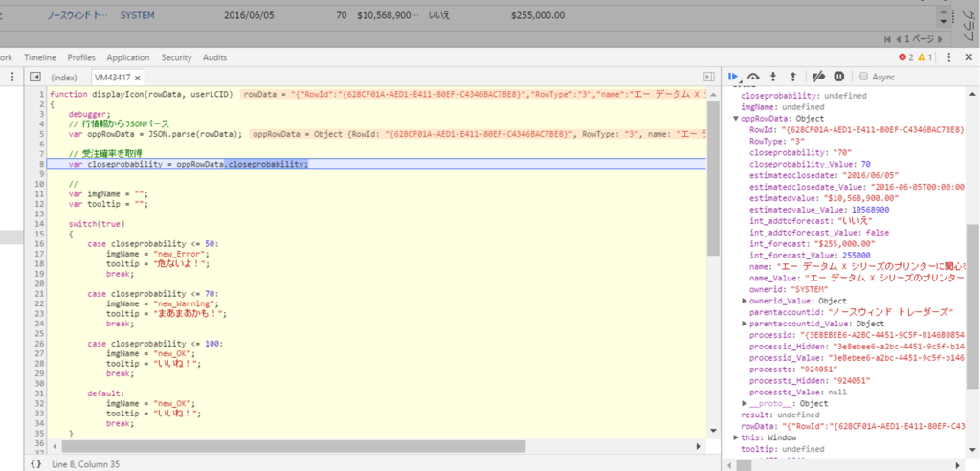Resume script execution in debugger
This screenshot has width=980, height=471.
(734, 77)
